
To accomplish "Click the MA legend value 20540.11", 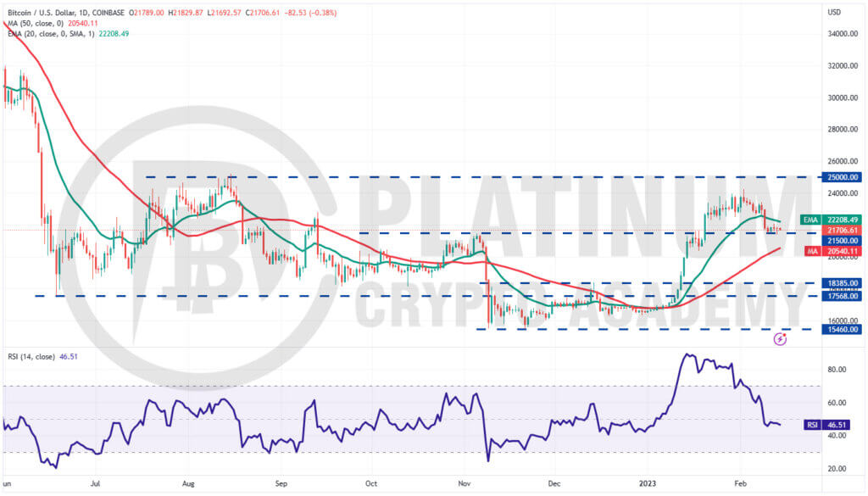I will coord(82,23).
